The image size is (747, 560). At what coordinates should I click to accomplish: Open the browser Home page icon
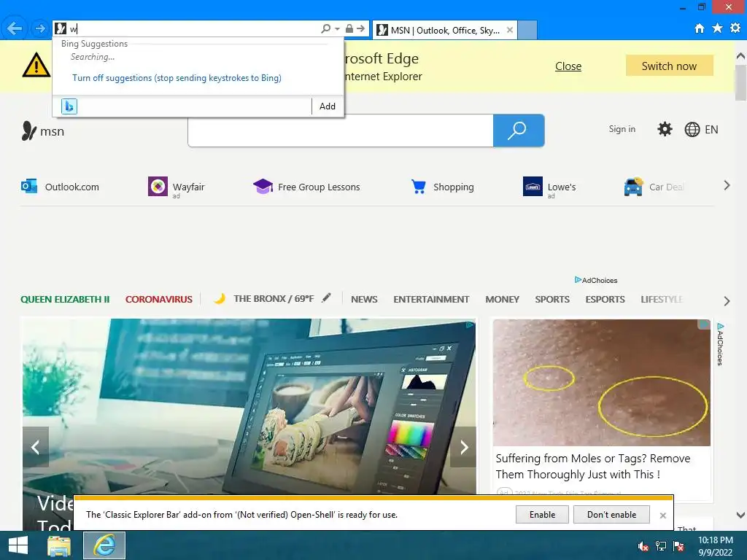click(x=700, y=28)
